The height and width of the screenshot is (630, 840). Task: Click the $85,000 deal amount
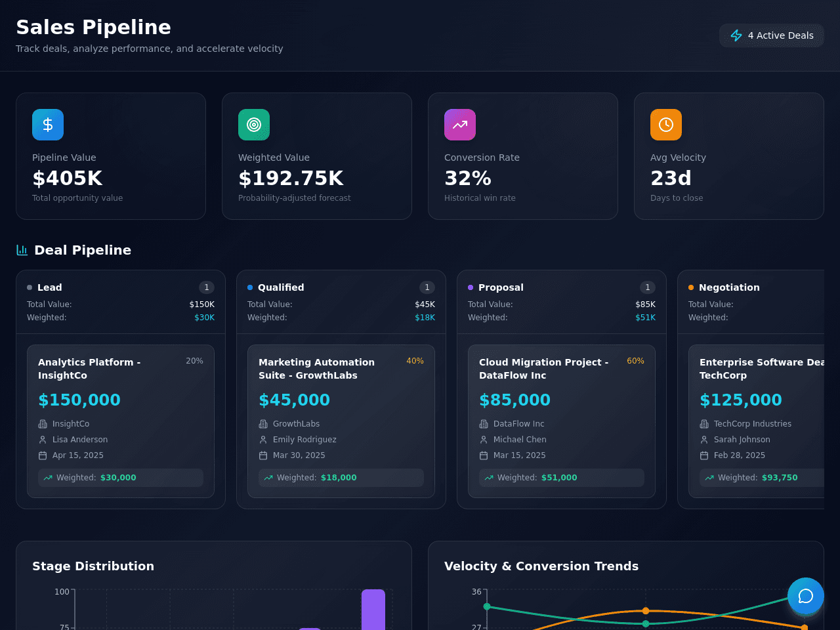(x=514, y=400)
